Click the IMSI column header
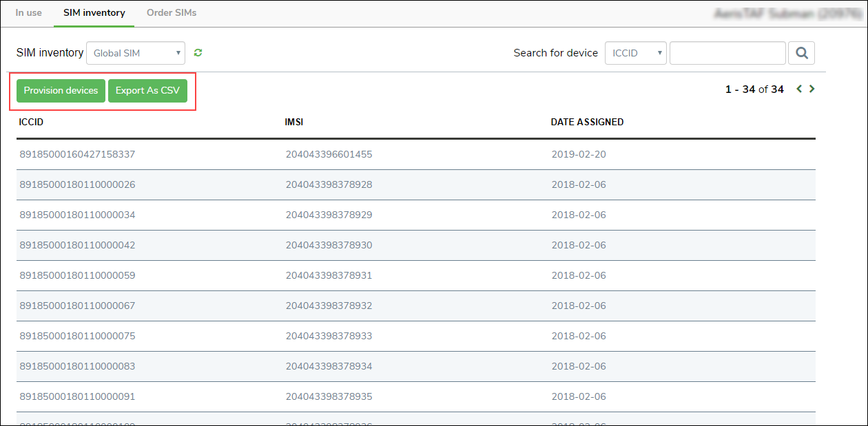The height and width of the screenshot is (426, 868). point(294,123)
